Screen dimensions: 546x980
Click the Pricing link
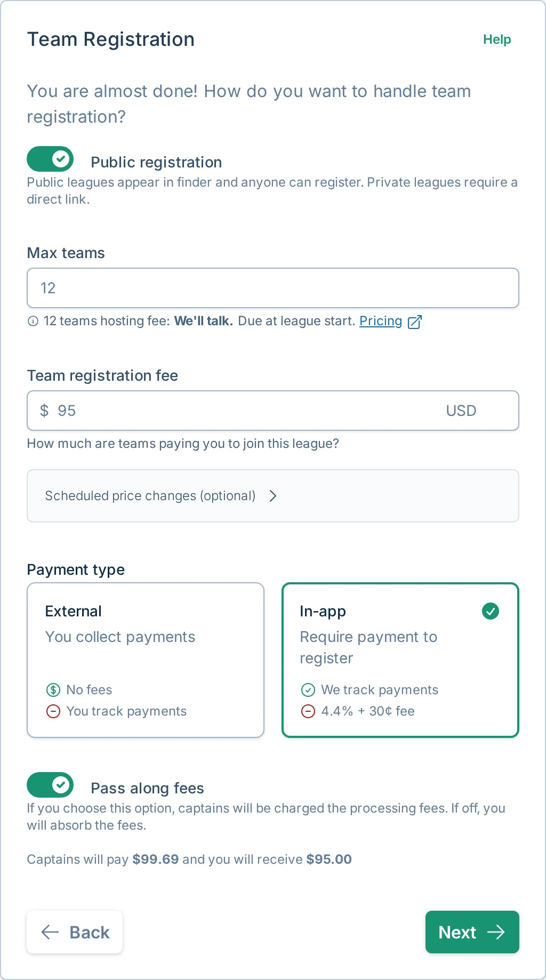(x=380, y=321)
